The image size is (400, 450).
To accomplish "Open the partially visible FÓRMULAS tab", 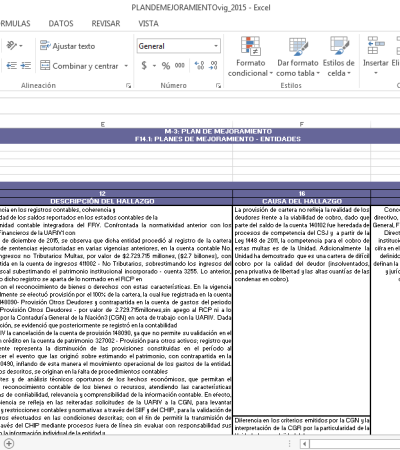I will tap(15, 24).
